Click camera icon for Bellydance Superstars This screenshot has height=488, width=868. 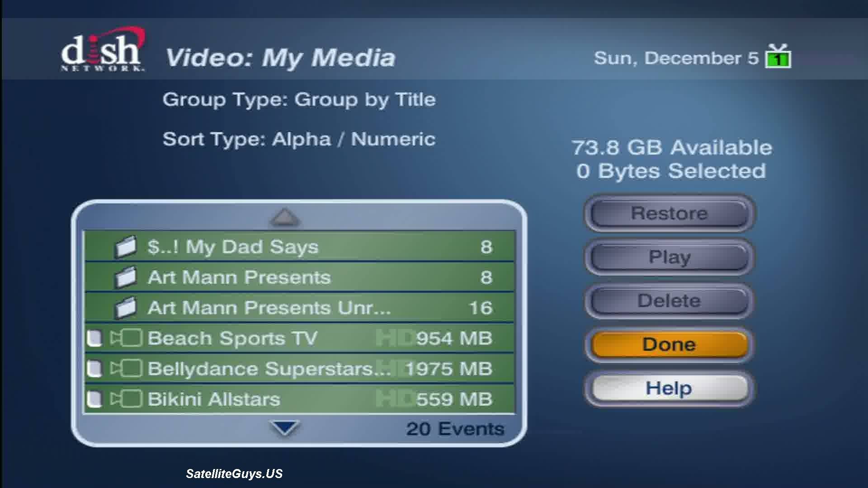pos(127,369)
